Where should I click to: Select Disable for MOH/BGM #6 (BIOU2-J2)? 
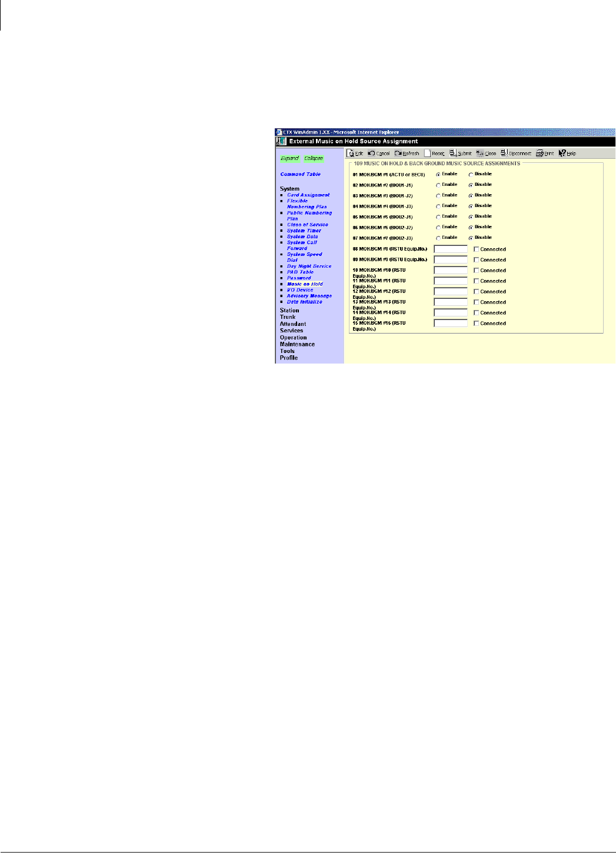471,227
